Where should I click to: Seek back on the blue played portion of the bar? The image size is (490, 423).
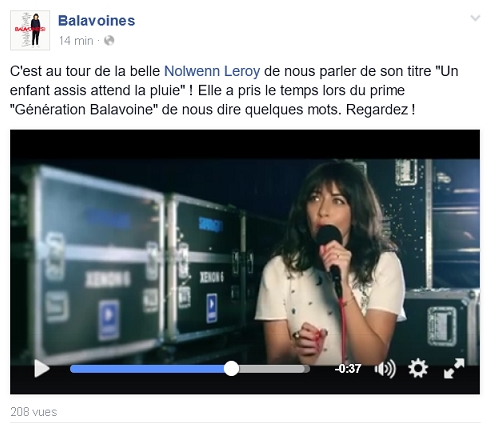147,369
